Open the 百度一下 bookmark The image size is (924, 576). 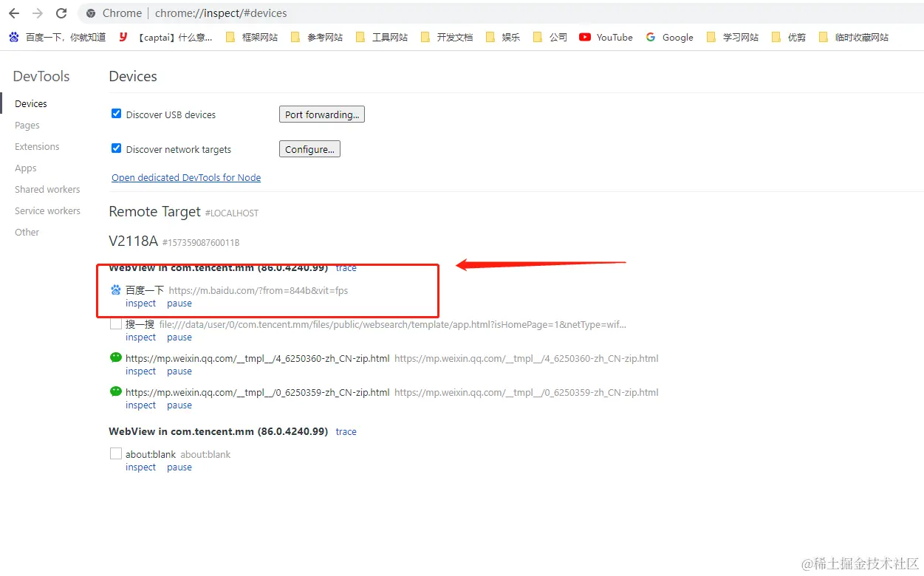[57, 37]
